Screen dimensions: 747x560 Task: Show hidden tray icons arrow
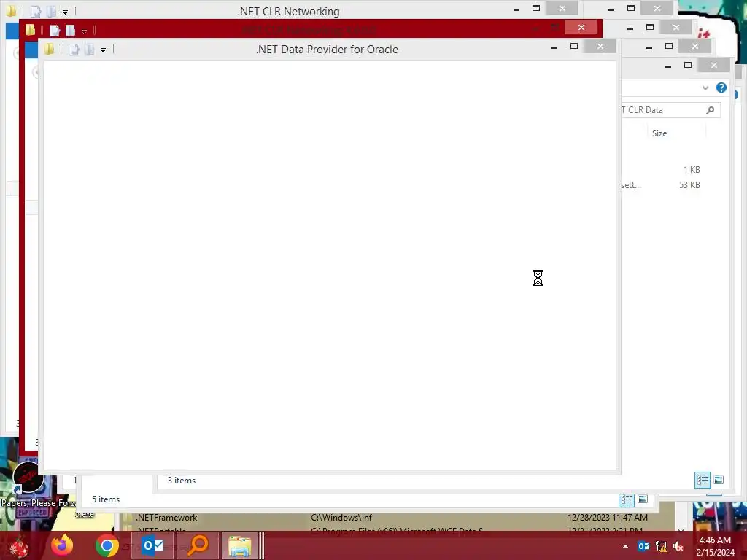[625, 546]
